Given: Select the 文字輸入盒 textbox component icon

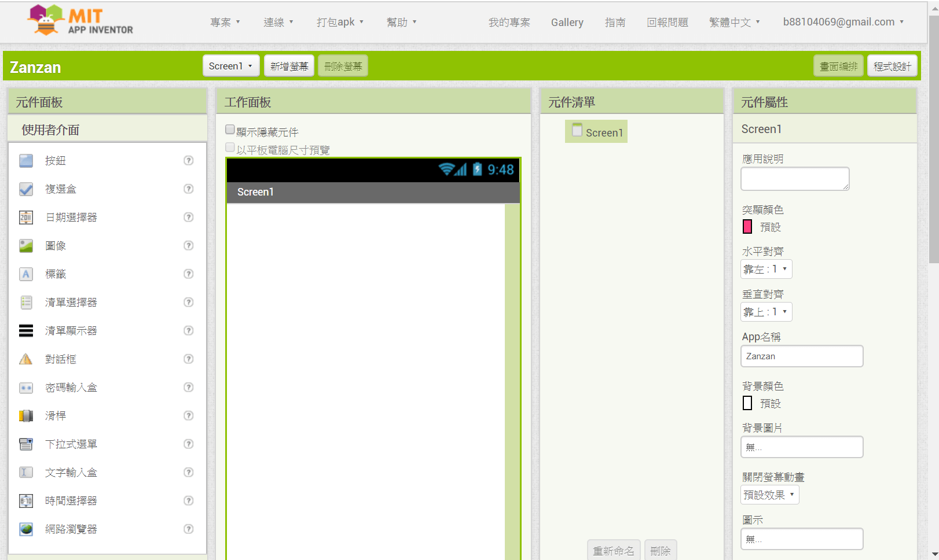Looking at the screenshot, I should point(26,473).
